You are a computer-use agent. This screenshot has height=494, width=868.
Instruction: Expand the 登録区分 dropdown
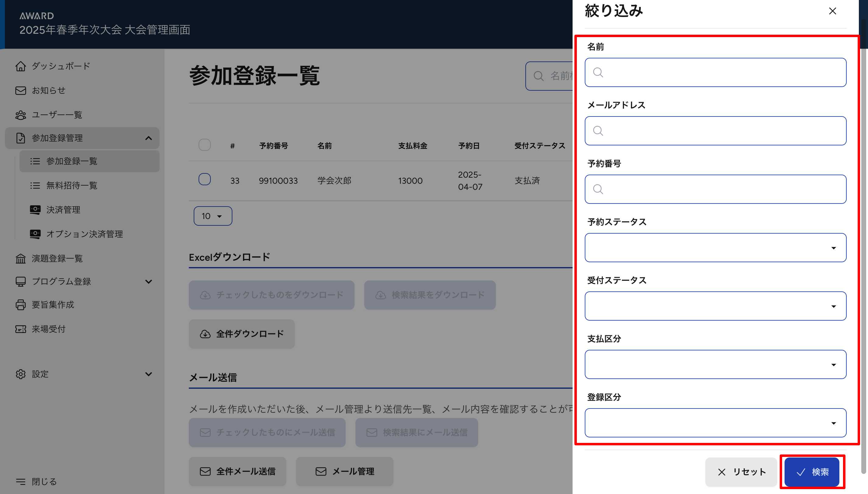tap(715, 423)
